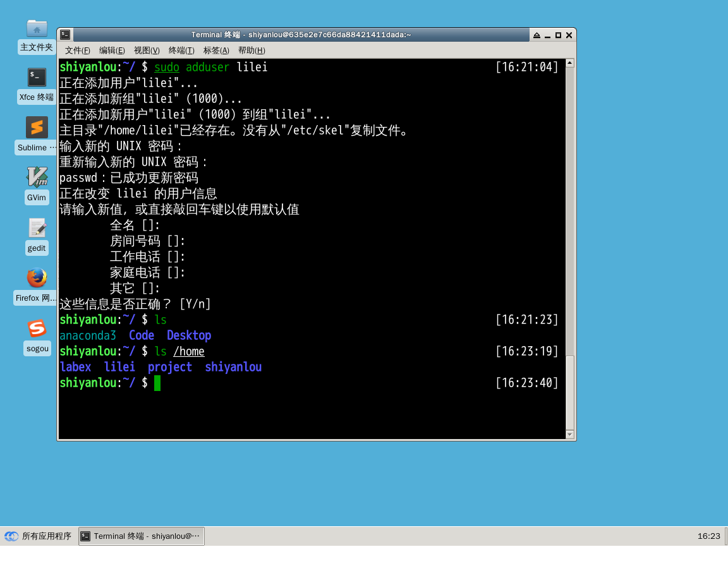Launch the GVim desktop icon
The width and height of the screenshot is (728, 566).
click(37, 178)
